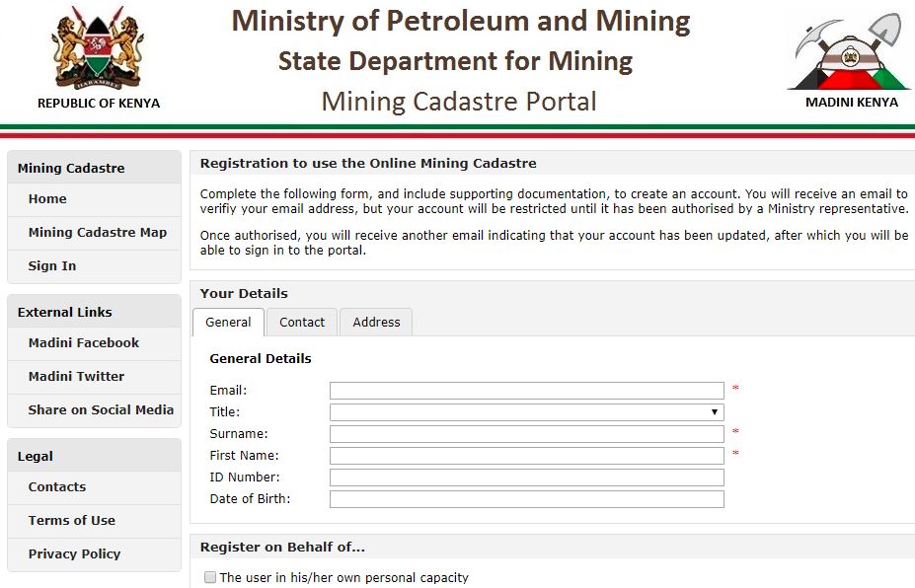Viewport: 915px width, 588px height.
Task: Select the General tab
Action: (228, 323)
